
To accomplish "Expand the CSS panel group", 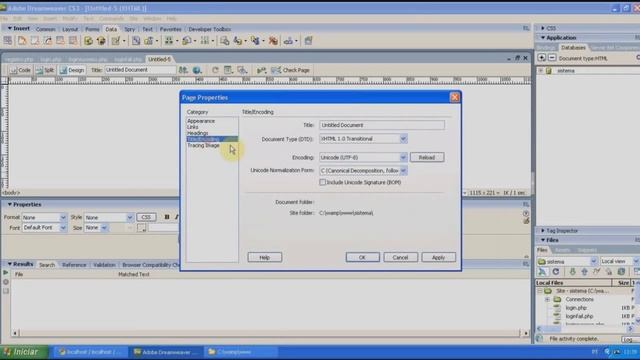I will click(543, 28).
